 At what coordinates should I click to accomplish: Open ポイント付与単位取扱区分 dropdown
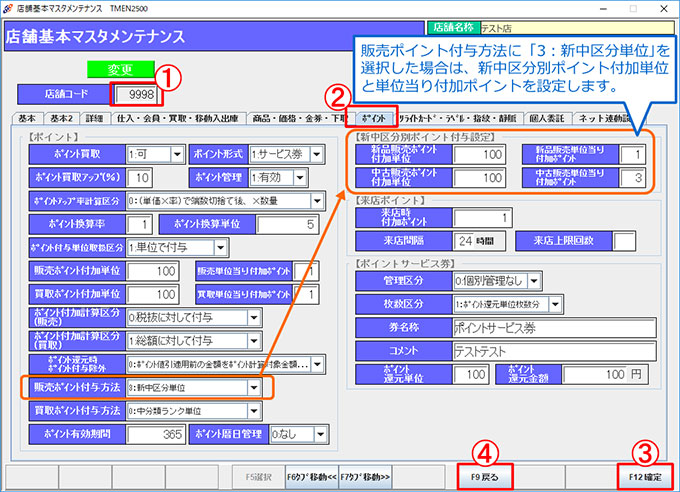pyautogui.click(x=220, y=248)
